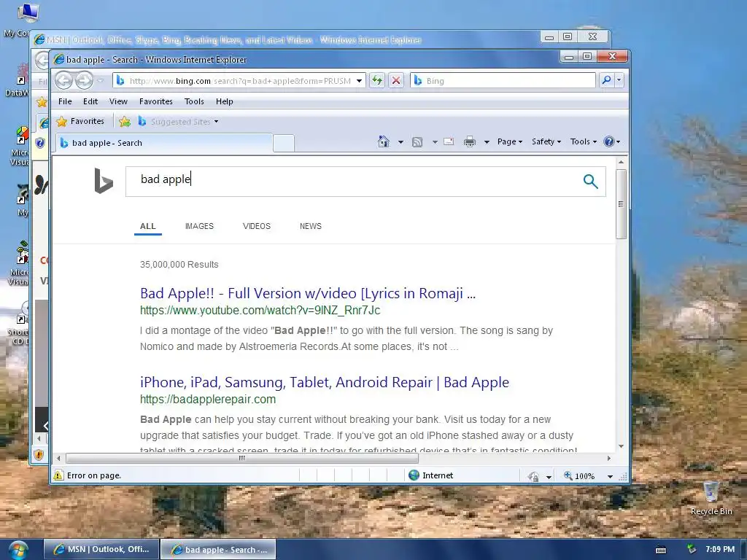Open the Help menu
This screenshot has height=560, width=747.
click(x=225, y=101)
